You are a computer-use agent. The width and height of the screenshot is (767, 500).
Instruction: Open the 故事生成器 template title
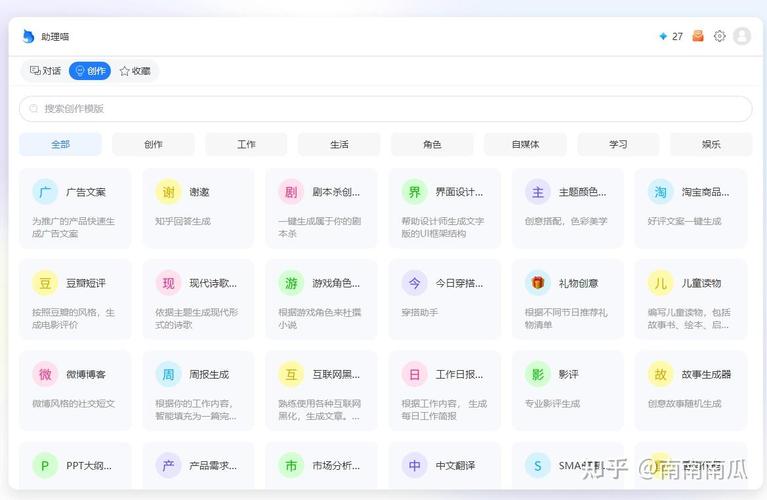(x=706, y=375)
